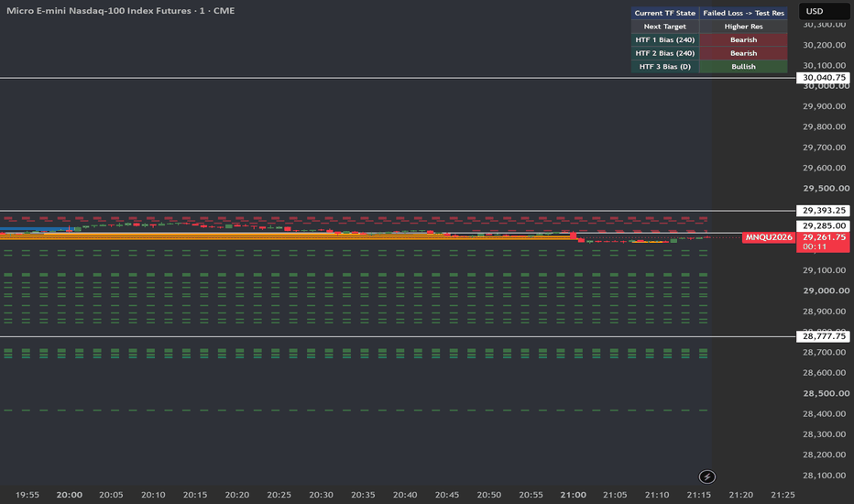Select the Micro E-mini Nasdaq-100 chart title
This screenshot has width=854, height=504.
pos(120,10)
